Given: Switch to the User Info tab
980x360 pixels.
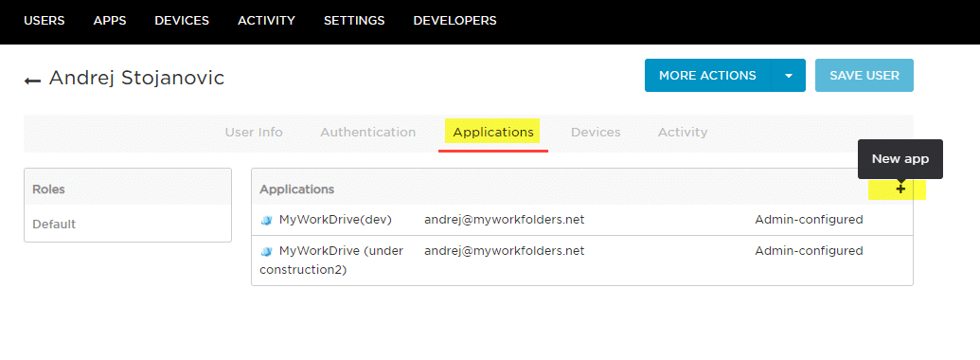Looking at the screenshot, I should [254, 133].
